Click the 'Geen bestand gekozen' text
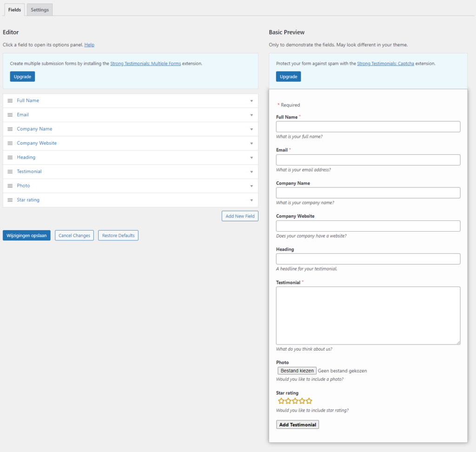The width and height of the screenshot is (476, 452). point(342,371)
